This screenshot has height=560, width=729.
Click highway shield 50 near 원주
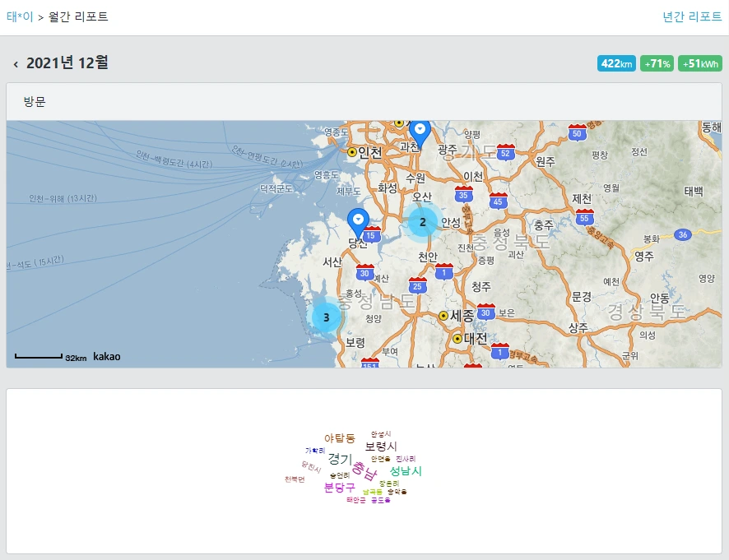pyautogui.click(x=577, y=132)
